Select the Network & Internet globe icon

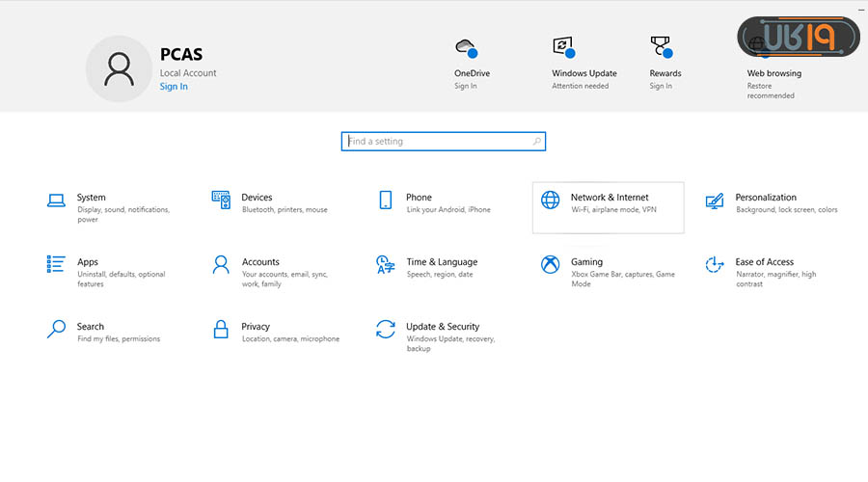(x=550, y=200)
